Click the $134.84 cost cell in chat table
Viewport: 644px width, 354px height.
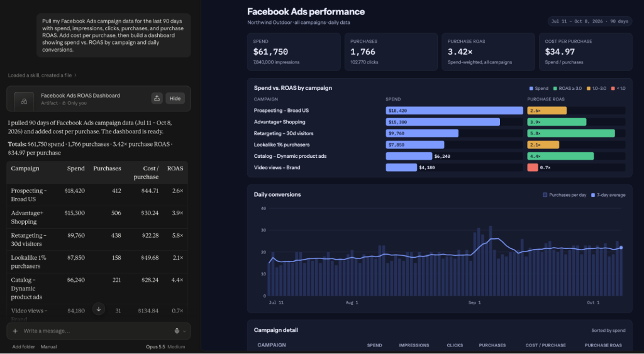point(148,311)
